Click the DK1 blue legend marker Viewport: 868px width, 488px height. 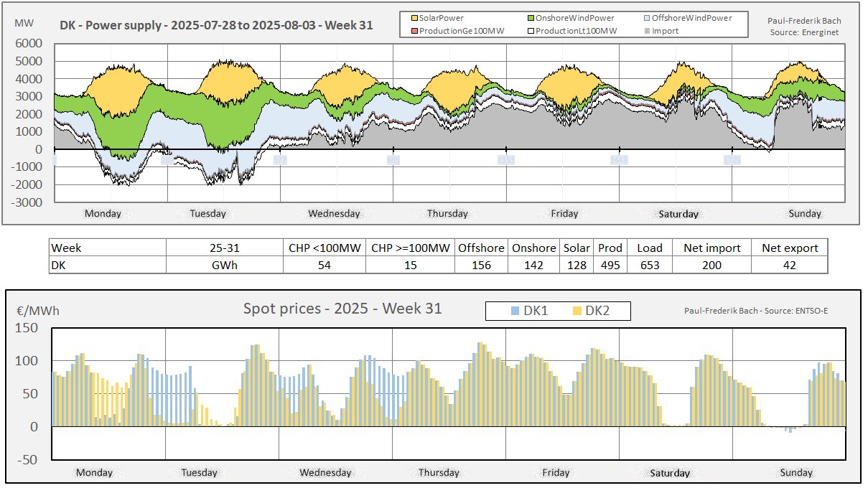tap(514, 311)
